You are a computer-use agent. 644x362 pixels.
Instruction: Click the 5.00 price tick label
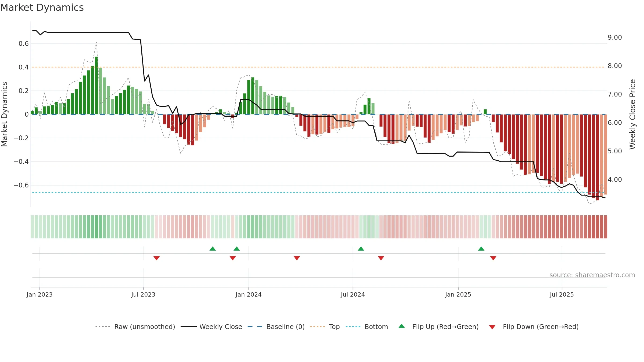coord(615,151)
